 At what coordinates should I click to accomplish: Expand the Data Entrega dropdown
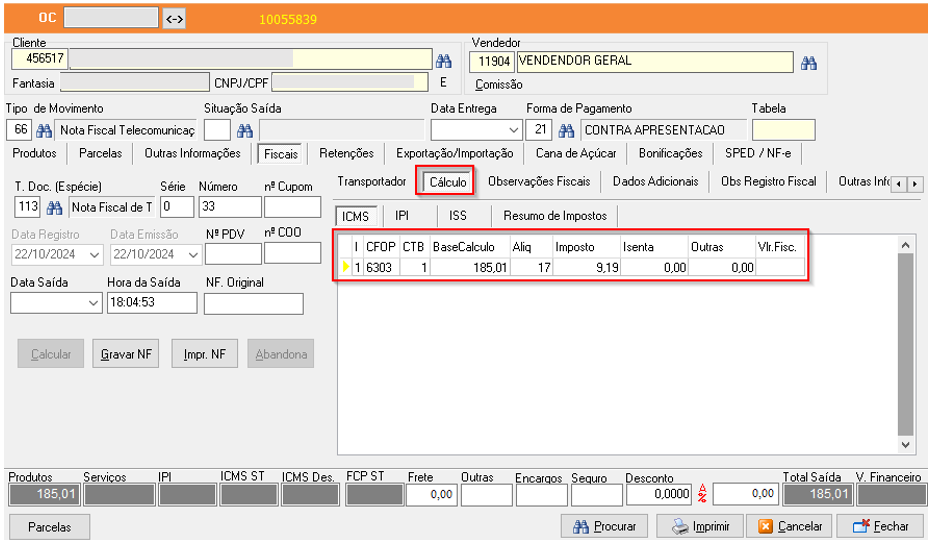pos(514,131)
